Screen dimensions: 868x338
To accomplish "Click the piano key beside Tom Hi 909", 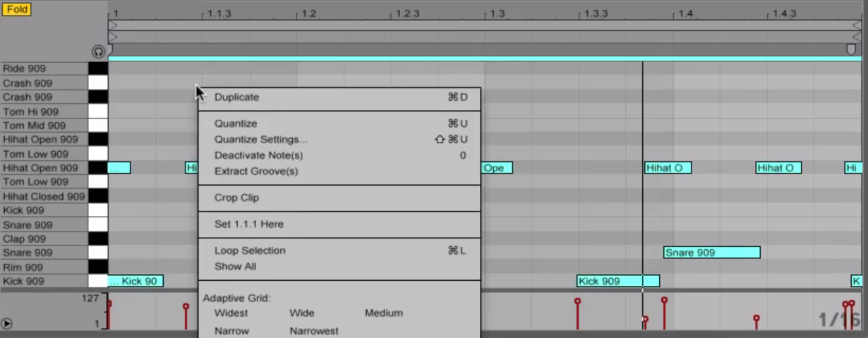I will coord(98,111).
